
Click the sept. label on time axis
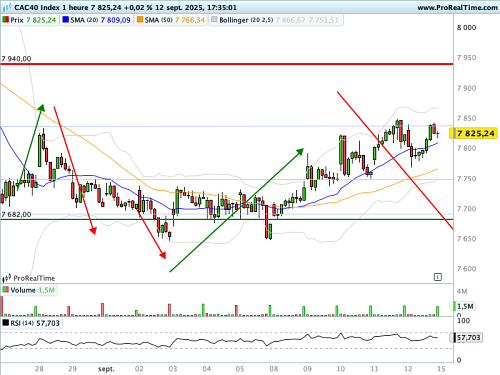(106, 369)
